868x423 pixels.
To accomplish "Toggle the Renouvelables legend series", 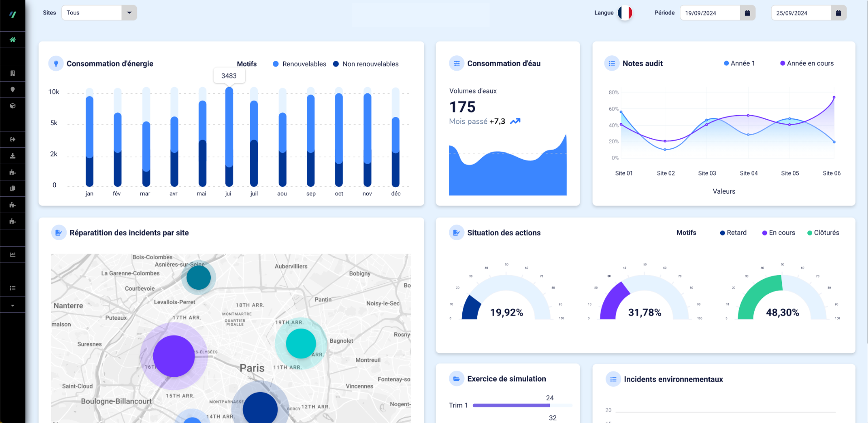I will [x=299, y=64].
